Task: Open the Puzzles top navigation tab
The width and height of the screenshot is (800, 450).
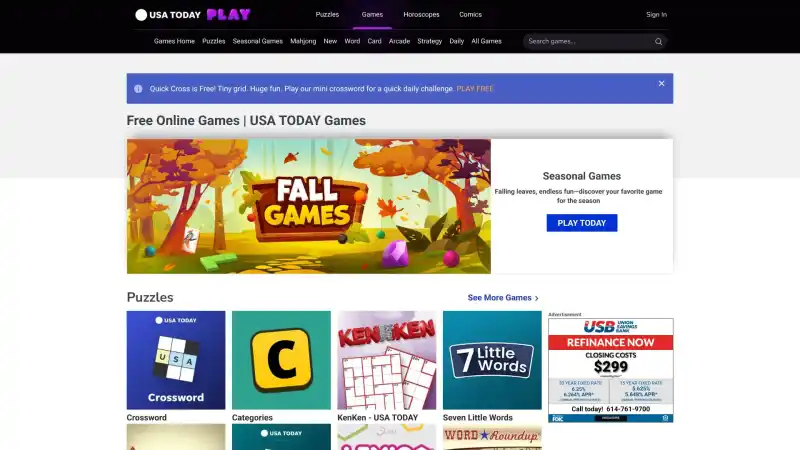Action: click(327, 15)
